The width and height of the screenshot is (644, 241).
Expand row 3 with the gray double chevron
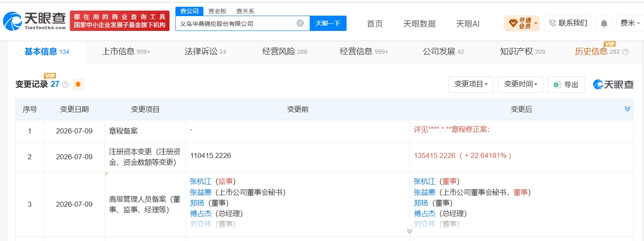click(x=409, y=231)
